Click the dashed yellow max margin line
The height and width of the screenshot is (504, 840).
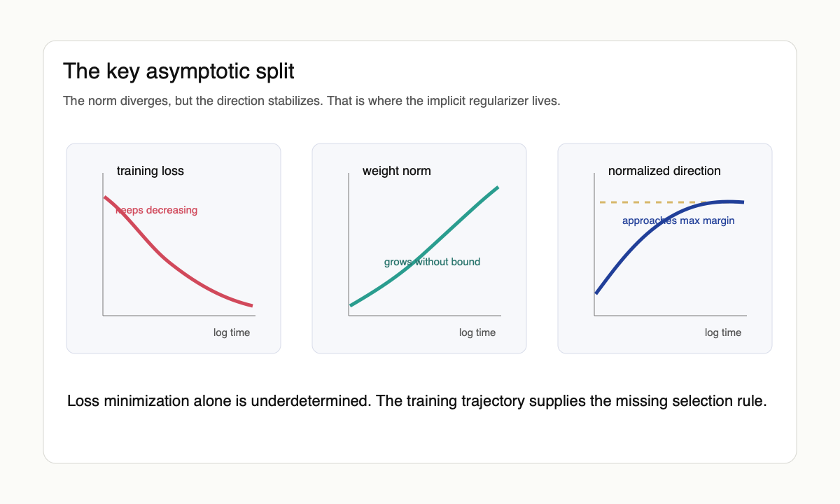[x=644, y=202]
